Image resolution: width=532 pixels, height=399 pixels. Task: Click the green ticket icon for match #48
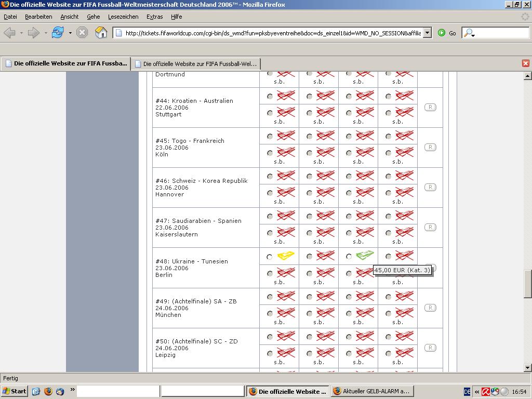[x=365, y=256]
